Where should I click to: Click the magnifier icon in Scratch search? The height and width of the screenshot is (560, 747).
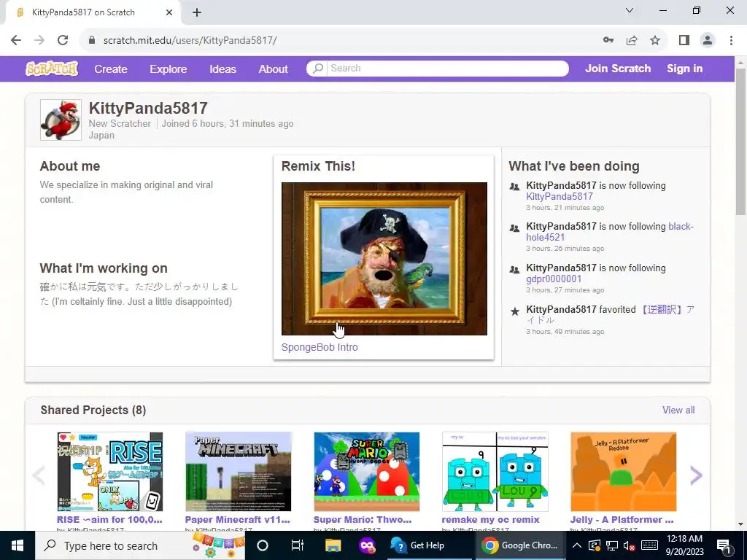pyautogui.click(x=317, y=68)
